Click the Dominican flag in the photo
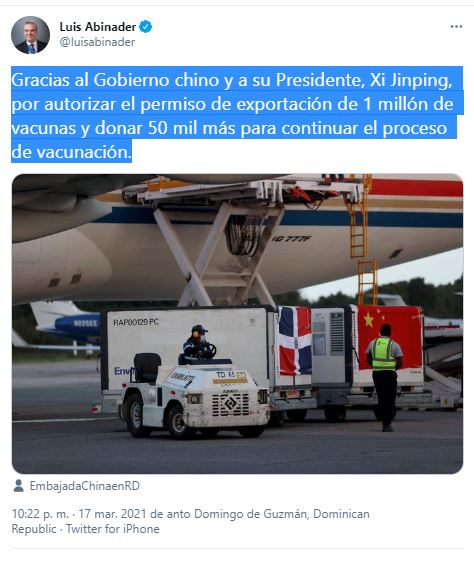 tap(295, 340)
